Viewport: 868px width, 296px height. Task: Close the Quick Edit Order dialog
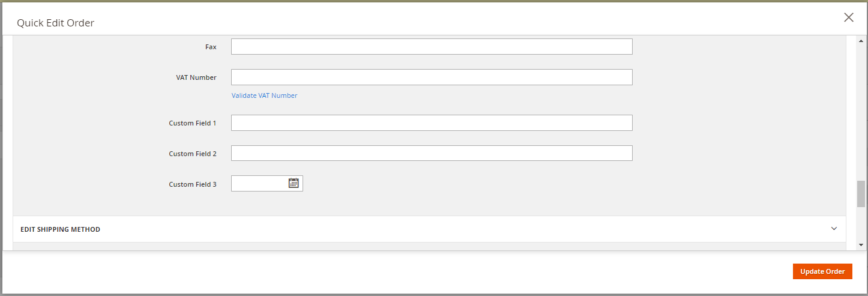click(x=848, y=17)
